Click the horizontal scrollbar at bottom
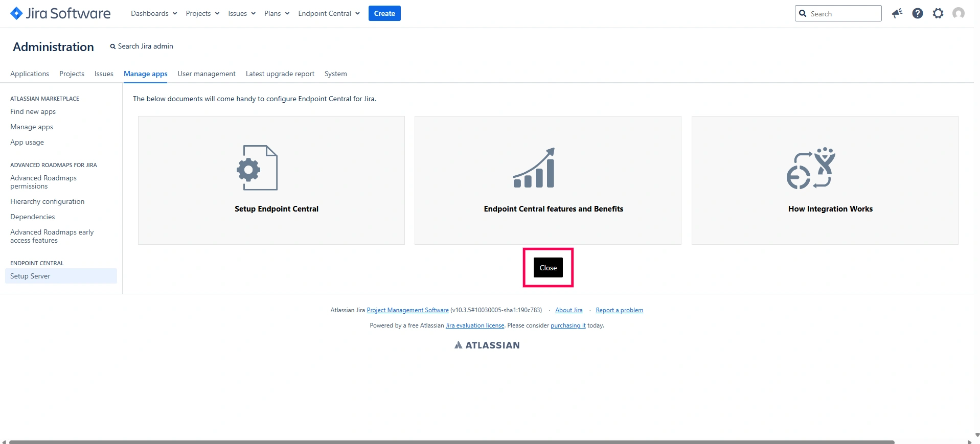The image size is (980, 444). tap(452, 441)
